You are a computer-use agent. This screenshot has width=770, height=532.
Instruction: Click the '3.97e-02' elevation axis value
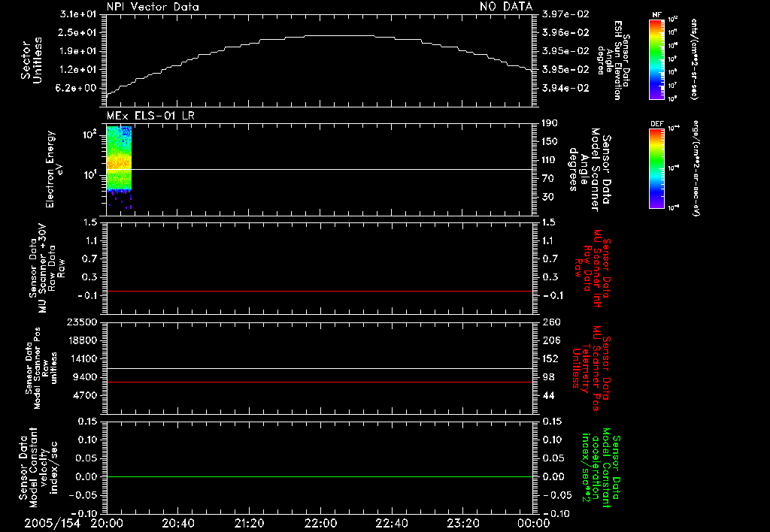point(565,14)
